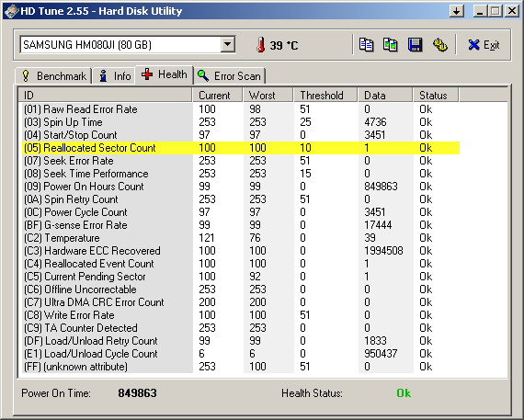The image size is (524, 420).
Task: Select the Current Pending Sector row
Action: [241, 277]
